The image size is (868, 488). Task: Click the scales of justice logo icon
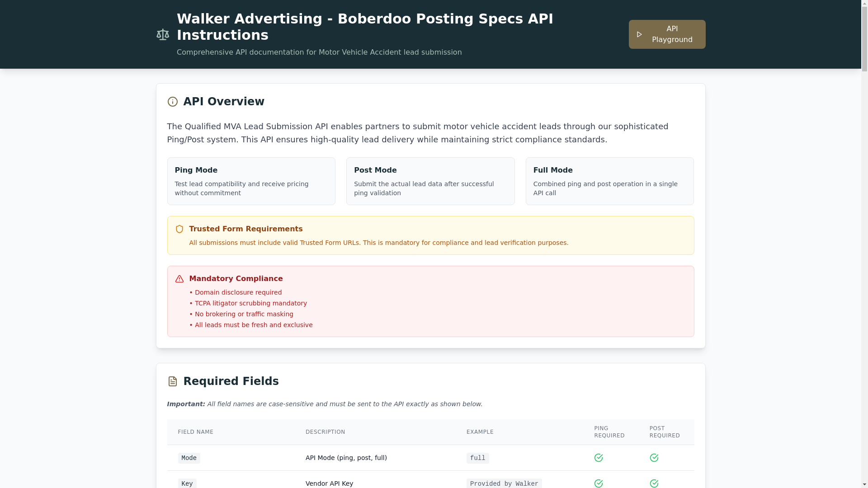pos(163,34)
